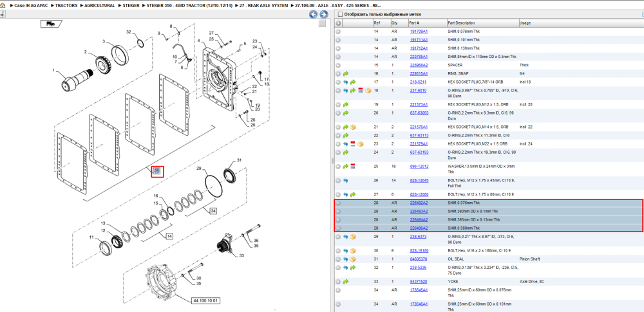
Task: Click the green arrow on row 24
Action: coord(346,152)
